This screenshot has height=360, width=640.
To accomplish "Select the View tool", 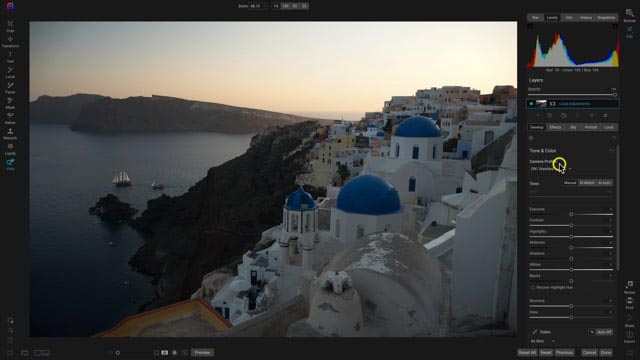I will tap(10, 164).
